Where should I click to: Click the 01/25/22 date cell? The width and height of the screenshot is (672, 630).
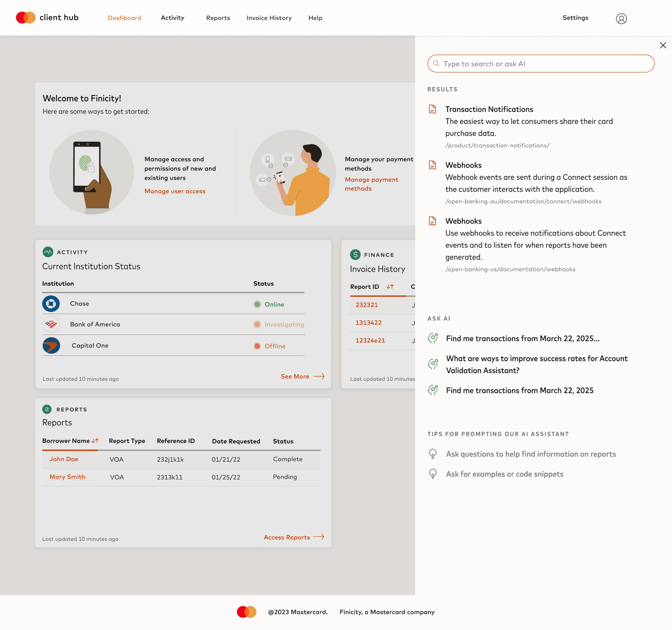coord(226,477)
